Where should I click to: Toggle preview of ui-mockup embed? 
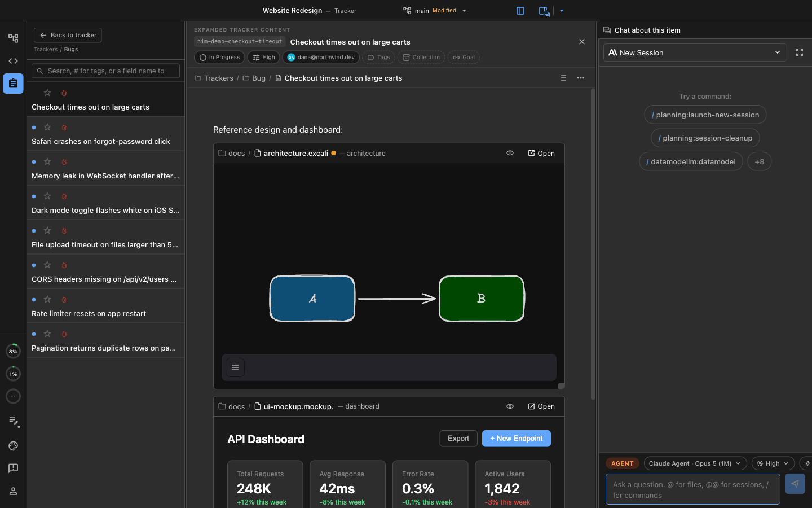tap(510, 406)
